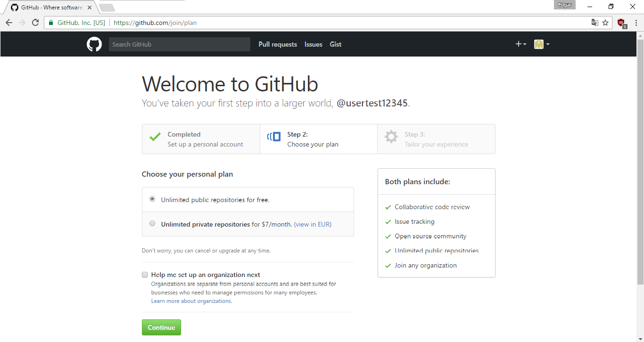This screenshot has height=342, width=644.
Task: Select unlimited public repositories for free
Action: coord(152,199)
